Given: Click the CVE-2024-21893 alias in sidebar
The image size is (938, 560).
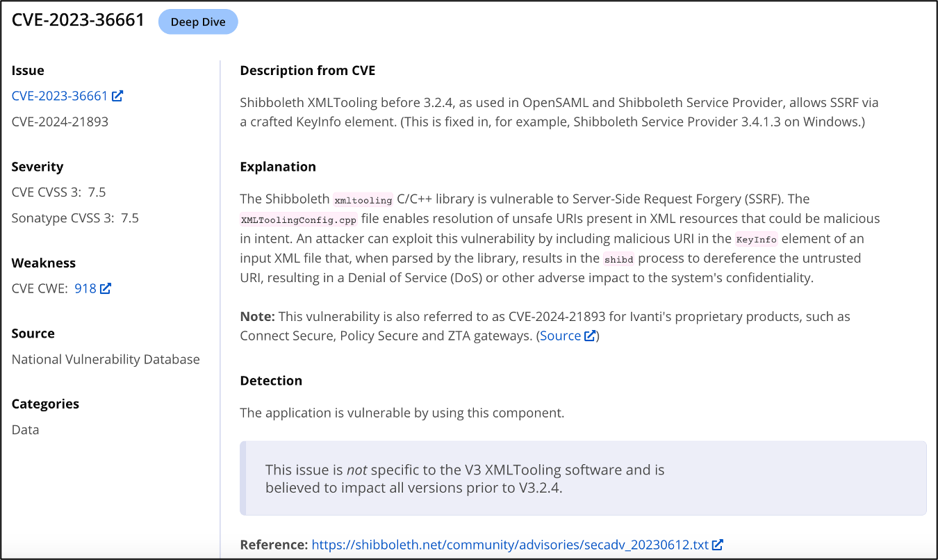Looking at the screenshot, I should tap(60, 122).
